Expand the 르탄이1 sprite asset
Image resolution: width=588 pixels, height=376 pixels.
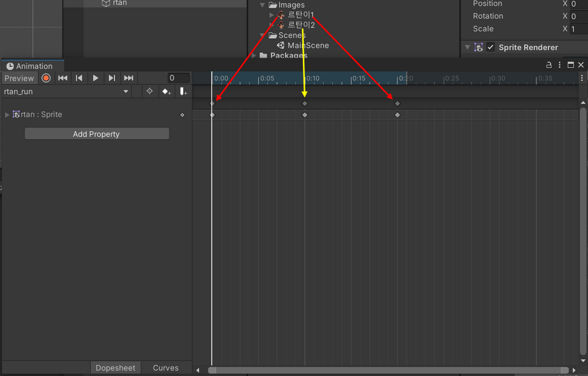271,15
